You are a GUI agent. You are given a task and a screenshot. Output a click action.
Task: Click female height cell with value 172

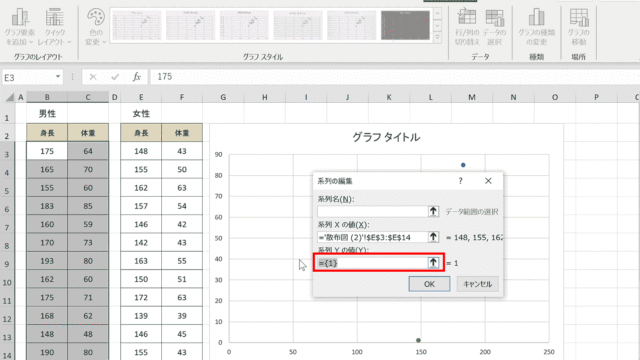tap(141, 298)
